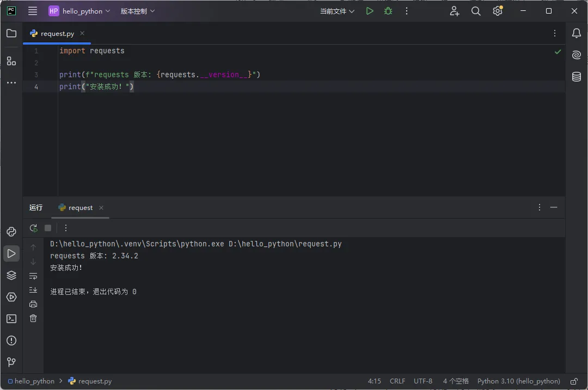Screen dimensions: 588x390
Task: Open the main hamburger menu
Action: [x=33, y=11]
